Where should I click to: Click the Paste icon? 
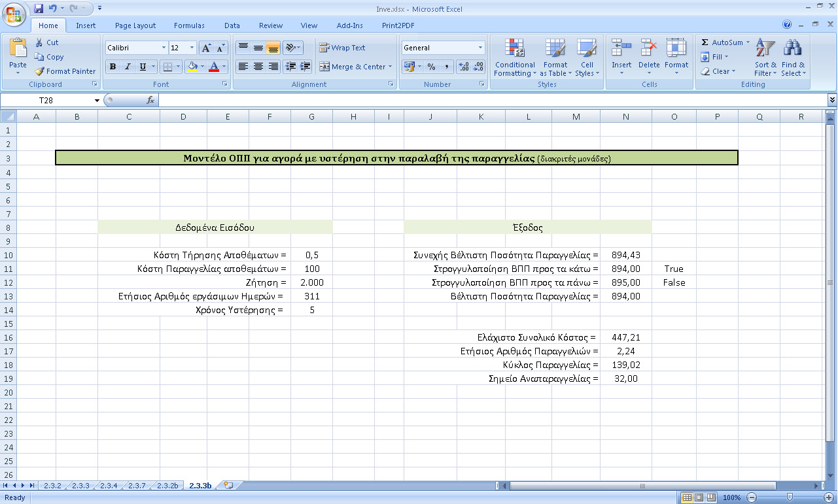pyautogui.click(x=18, y=48)
